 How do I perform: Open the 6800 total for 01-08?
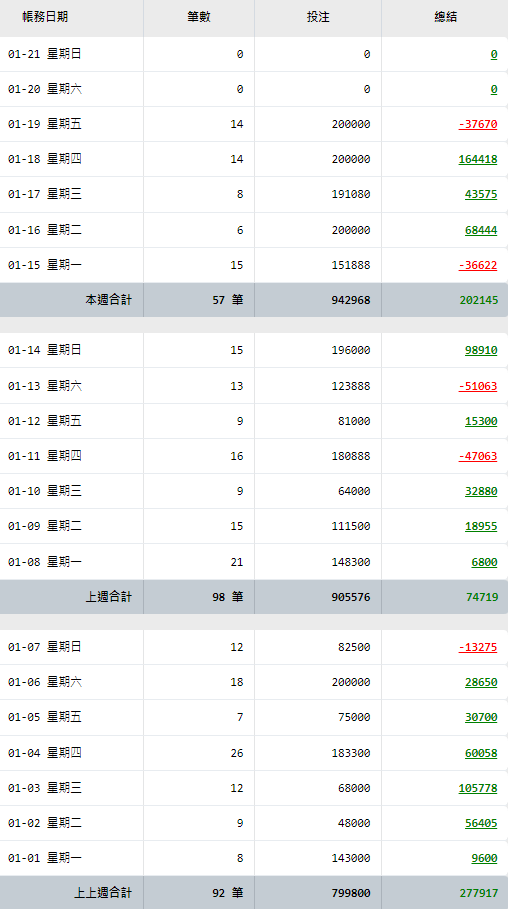pos(484,562)
